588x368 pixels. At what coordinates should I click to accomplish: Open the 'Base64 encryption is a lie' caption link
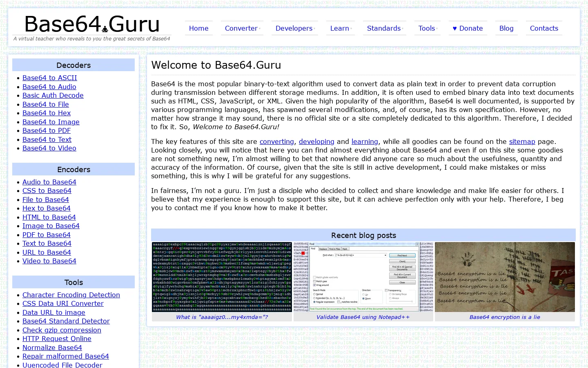505,317
